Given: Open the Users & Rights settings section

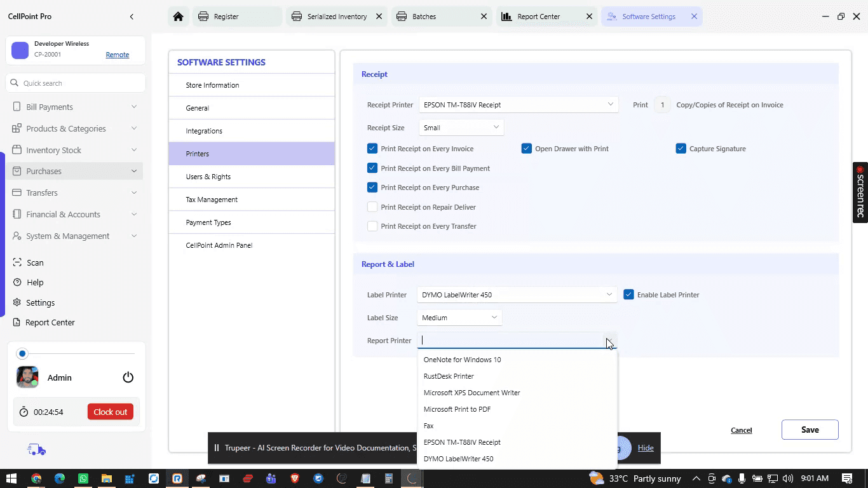Looking at the screenshot, I should click(252, 177).
